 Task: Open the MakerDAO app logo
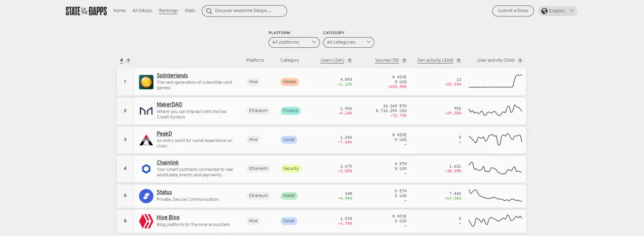click(x=146, y=110)
